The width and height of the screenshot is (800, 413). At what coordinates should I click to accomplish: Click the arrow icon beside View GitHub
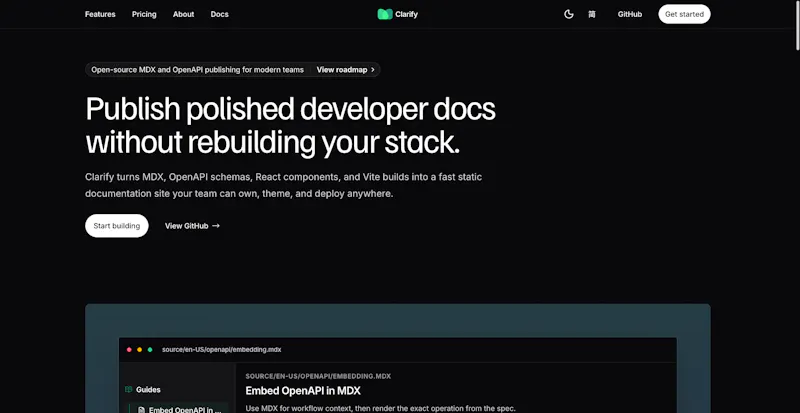click(x=216, y=226)
